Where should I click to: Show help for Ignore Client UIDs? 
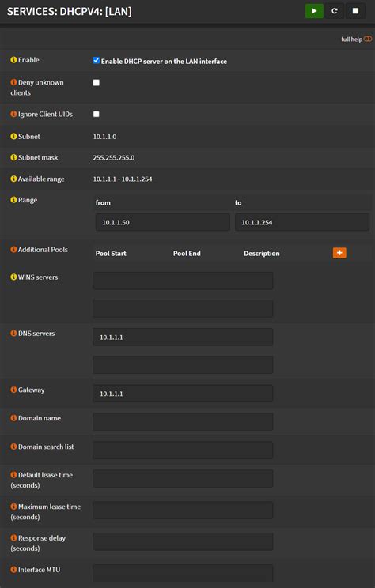tap(13, 114)
